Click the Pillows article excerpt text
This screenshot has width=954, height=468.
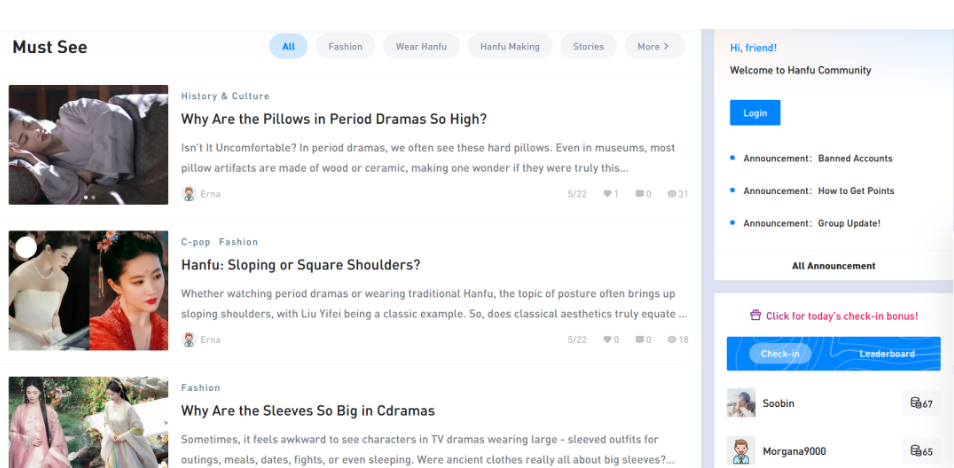(428, 158)
